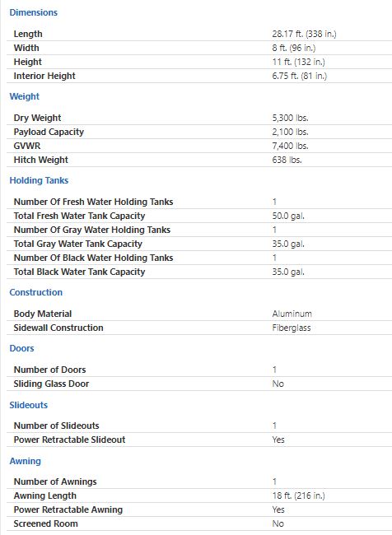Select the Sliding Glass Door label
Screen dimensions: 392x535
51,384
